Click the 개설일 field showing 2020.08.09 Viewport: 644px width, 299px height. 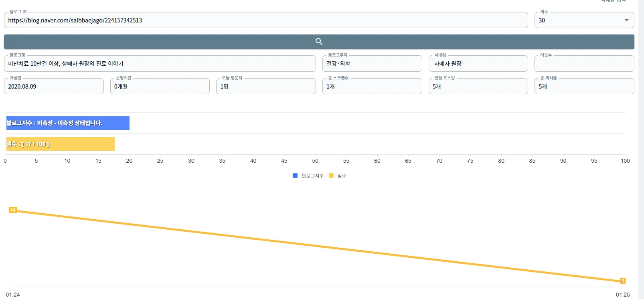point(54,87)
